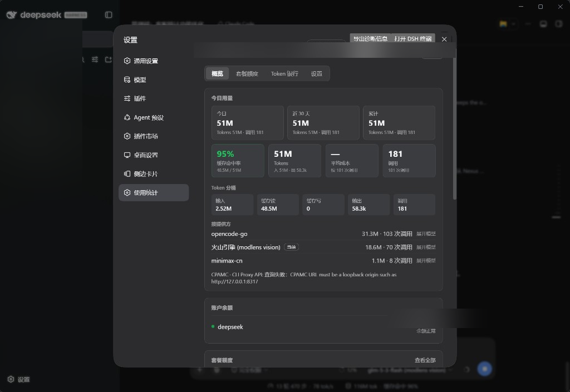Switch to the 设置 tab in usage statistics
570x392 pixels.
tap(316, 74)
